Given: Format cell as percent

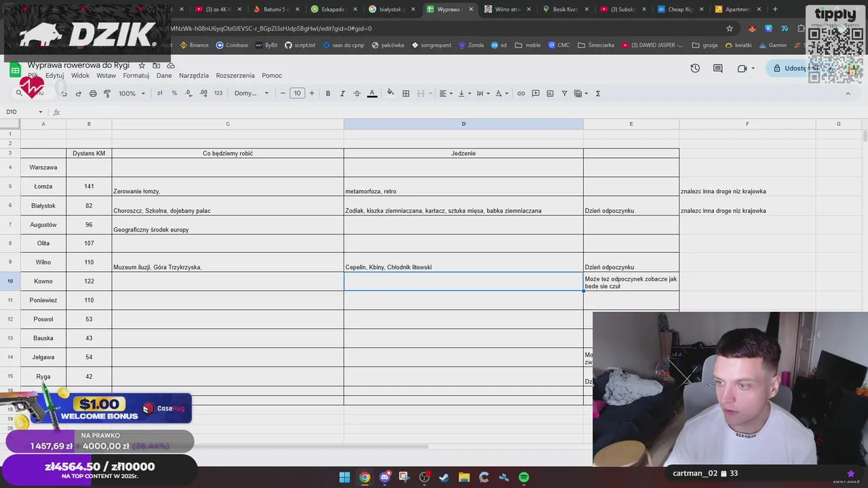Looking at the screenshot, I should click(x=174, y=94).
